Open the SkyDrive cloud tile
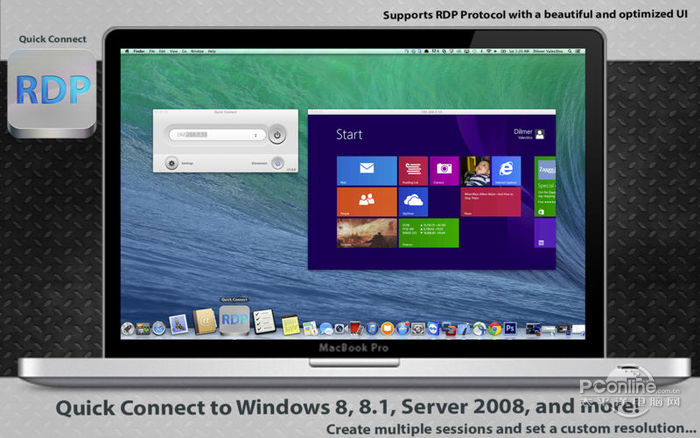Screen dimensions: 700x438 click(x=413, y=202)
